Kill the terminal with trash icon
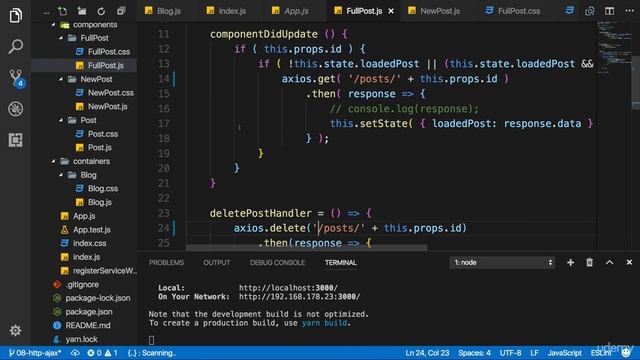 click(x=589, y=262)
